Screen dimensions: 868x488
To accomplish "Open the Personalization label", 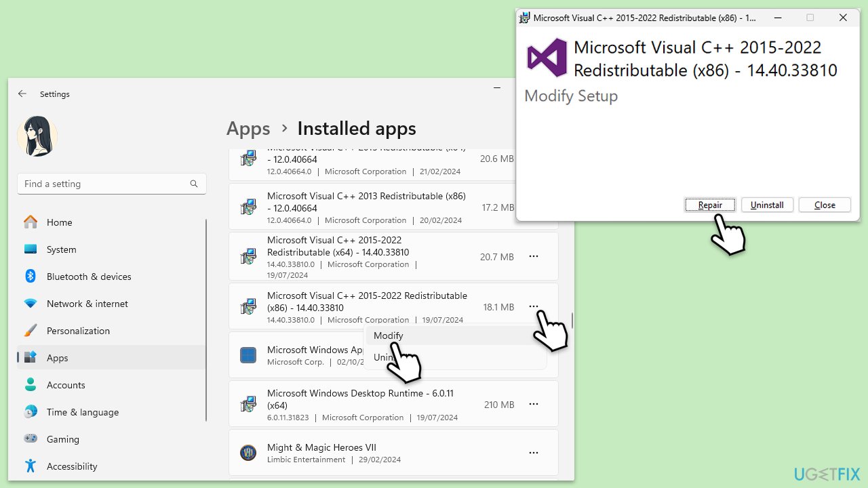I will (78, 331).
